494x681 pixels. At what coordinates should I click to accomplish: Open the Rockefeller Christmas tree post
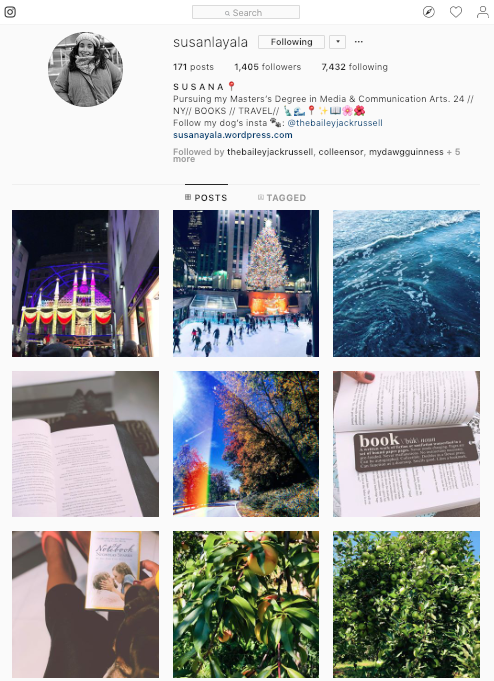246,284
